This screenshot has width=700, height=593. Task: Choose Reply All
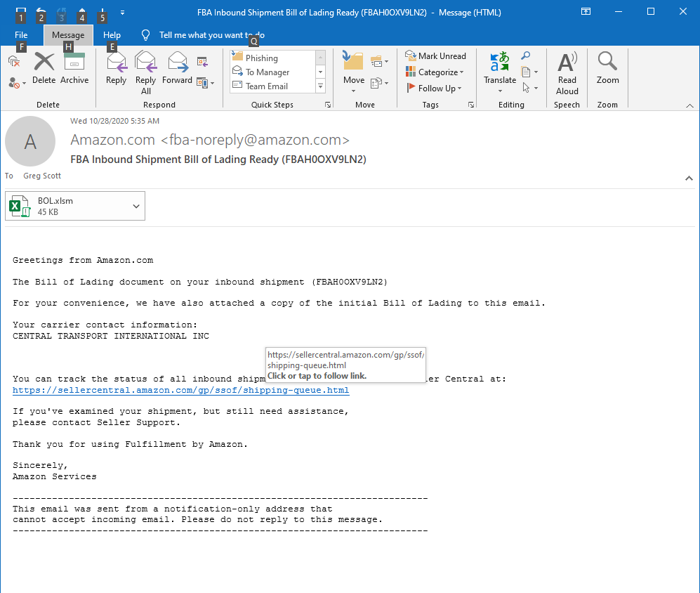pos(145,73)
